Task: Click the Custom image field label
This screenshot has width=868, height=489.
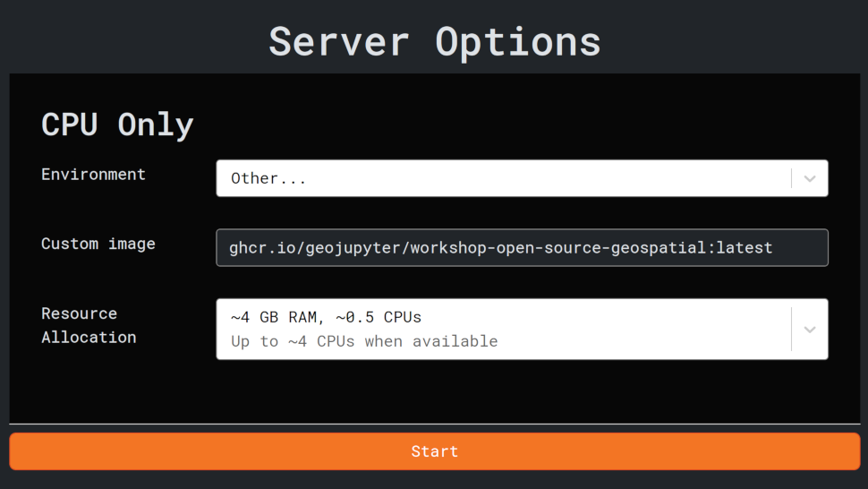Action: 98,244
